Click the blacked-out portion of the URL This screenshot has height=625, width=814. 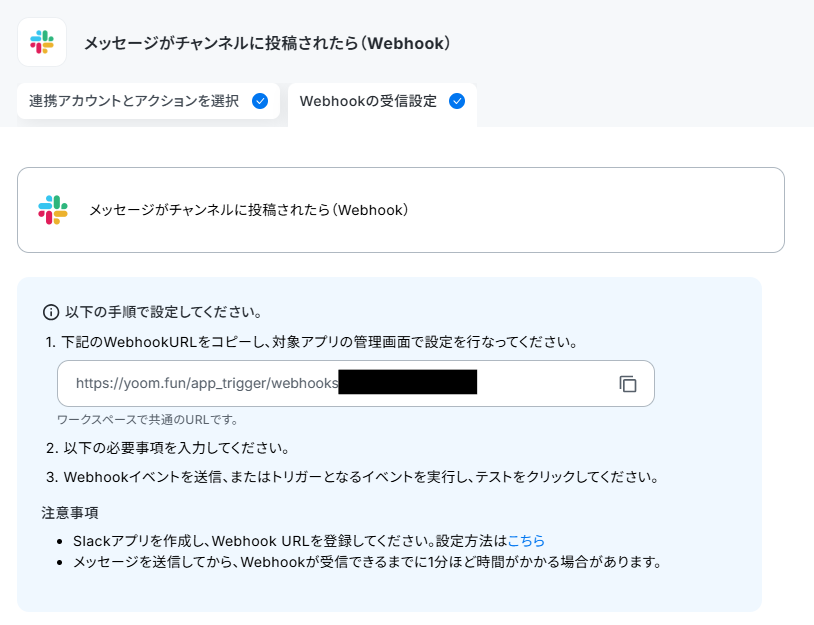[x=408, y=382]
